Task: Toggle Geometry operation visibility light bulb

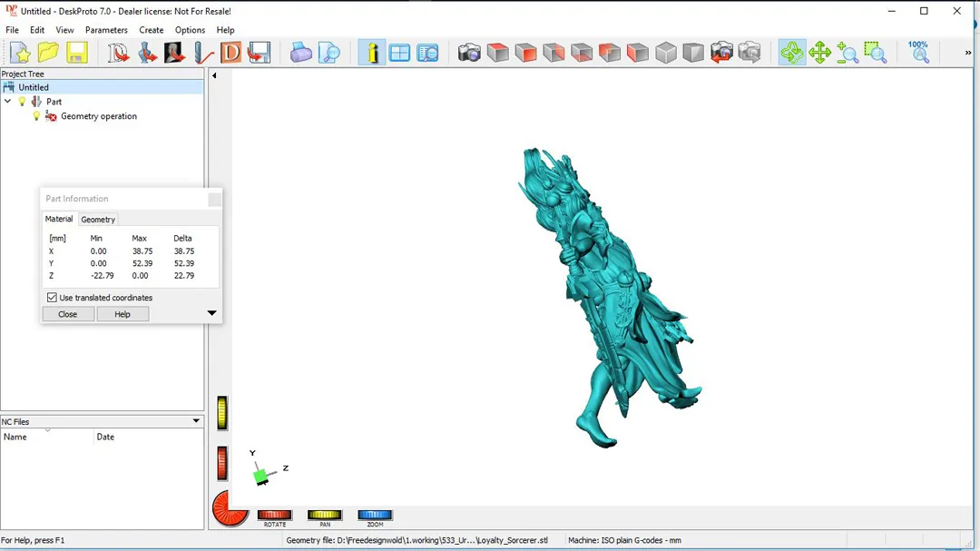Action: [36, 115]
